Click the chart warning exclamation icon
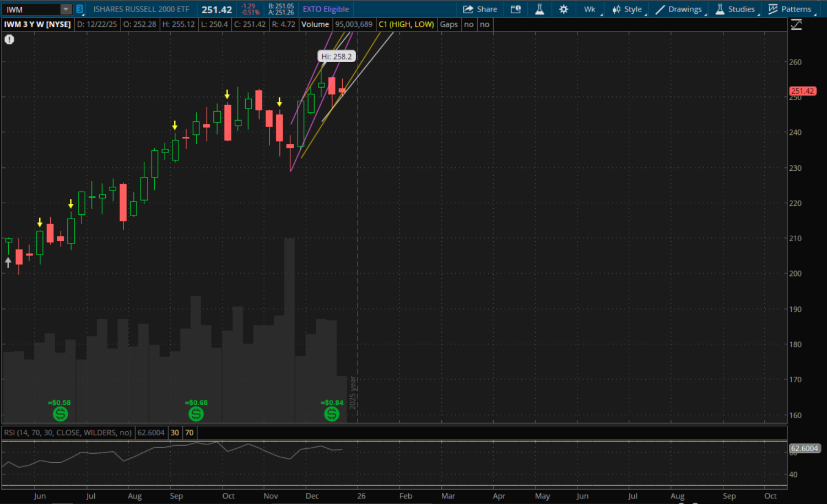The image size is (827, 504). coord(9,40)
